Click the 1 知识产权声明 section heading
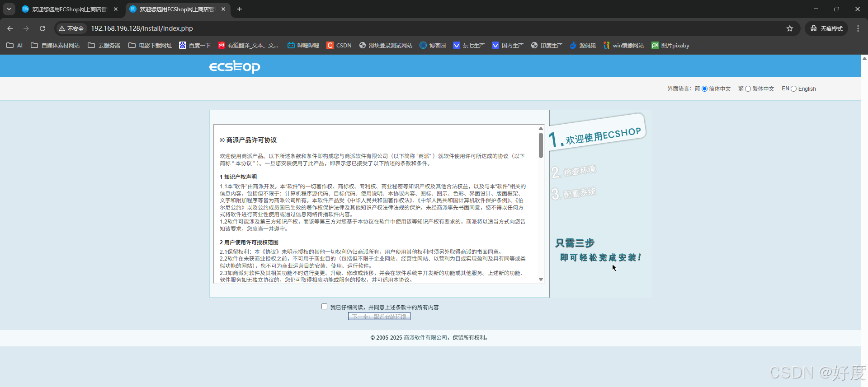The image size is (868, 387). (238, 177)
